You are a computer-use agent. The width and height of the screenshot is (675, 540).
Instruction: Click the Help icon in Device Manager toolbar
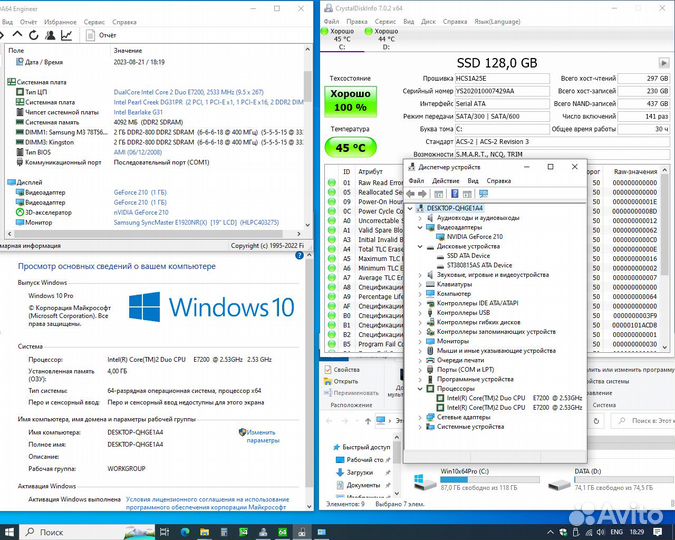coord(455,194)
